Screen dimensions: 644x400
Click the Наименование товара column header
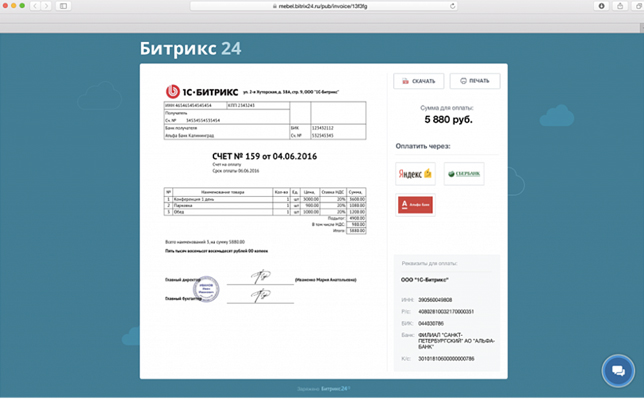pos(223,192)
